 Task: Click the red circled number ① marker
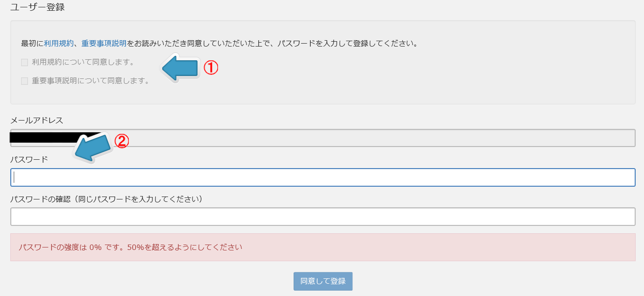[210, 68]
